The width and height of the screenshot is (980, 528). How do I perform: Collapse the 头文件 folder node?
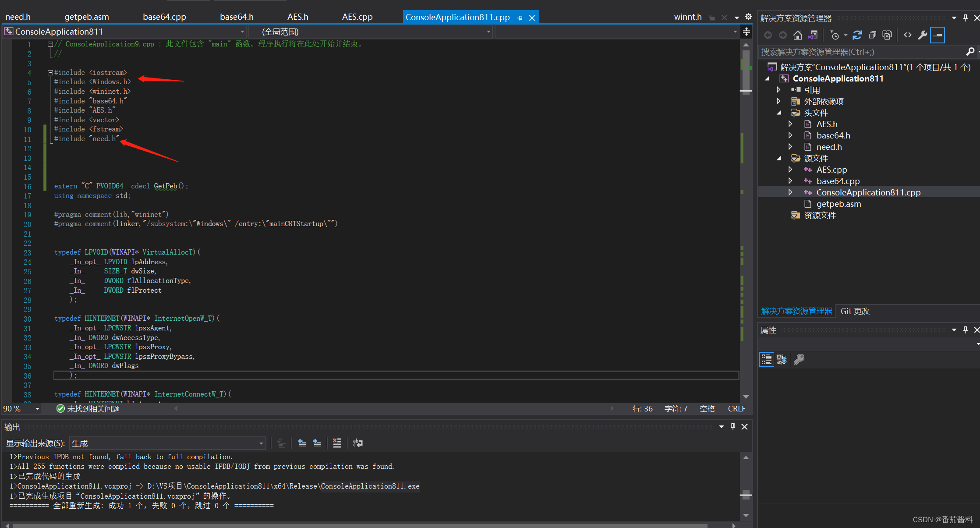(x=779, y=113)
